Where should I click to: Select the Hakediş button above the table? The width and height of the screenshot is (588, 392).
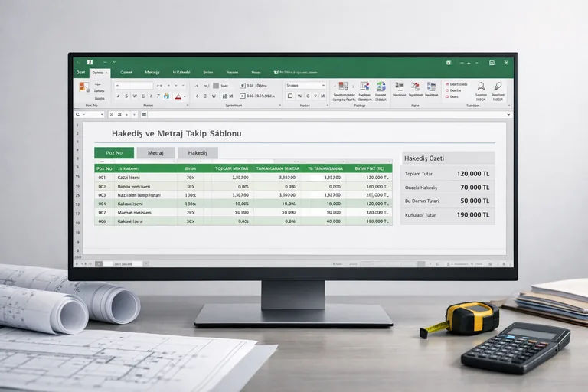pos(198,152)
